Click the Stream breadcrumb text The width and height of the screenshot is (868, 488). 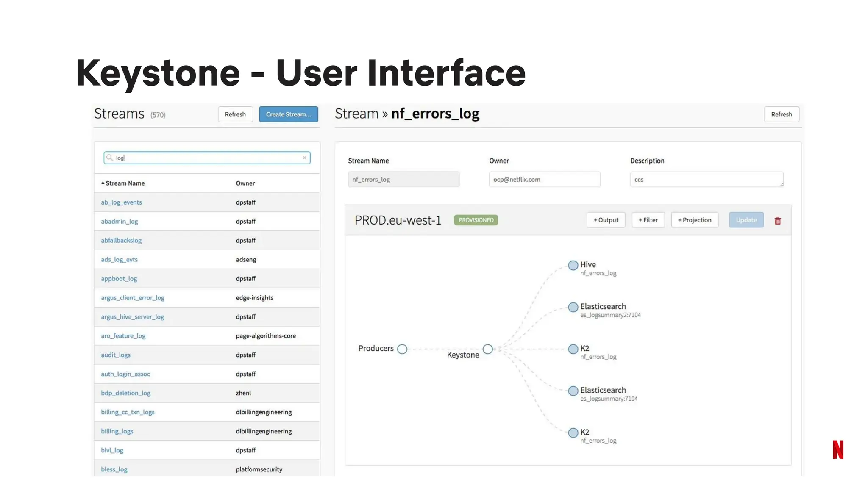pos(356,114)
